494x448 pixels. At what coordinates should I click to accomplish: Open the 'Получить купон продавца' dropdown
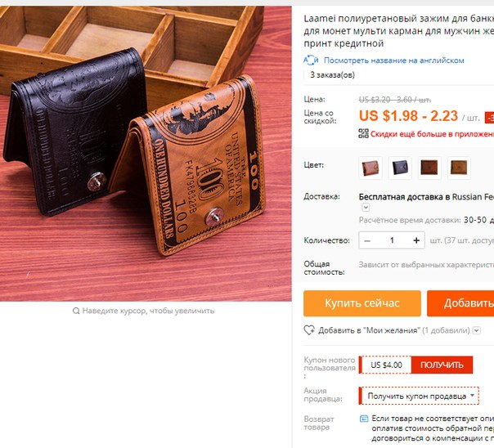click(x=419, y=396)
